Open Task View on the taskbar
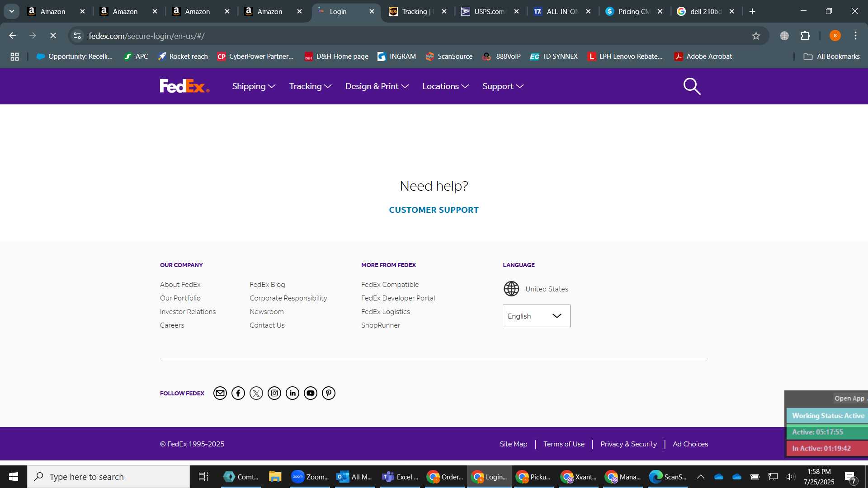The image size is (868, 488). click(x=203, y=477)
